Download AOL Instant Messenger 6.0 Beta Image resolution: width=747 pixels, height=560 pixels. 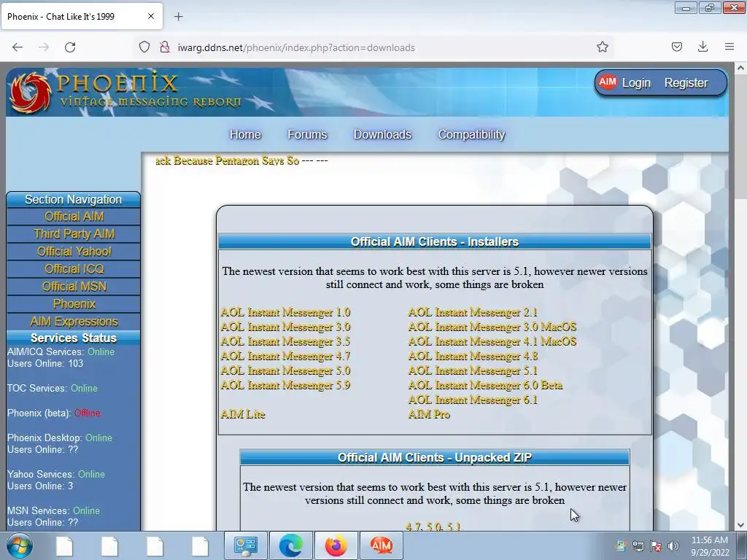[x=485, y=385]
